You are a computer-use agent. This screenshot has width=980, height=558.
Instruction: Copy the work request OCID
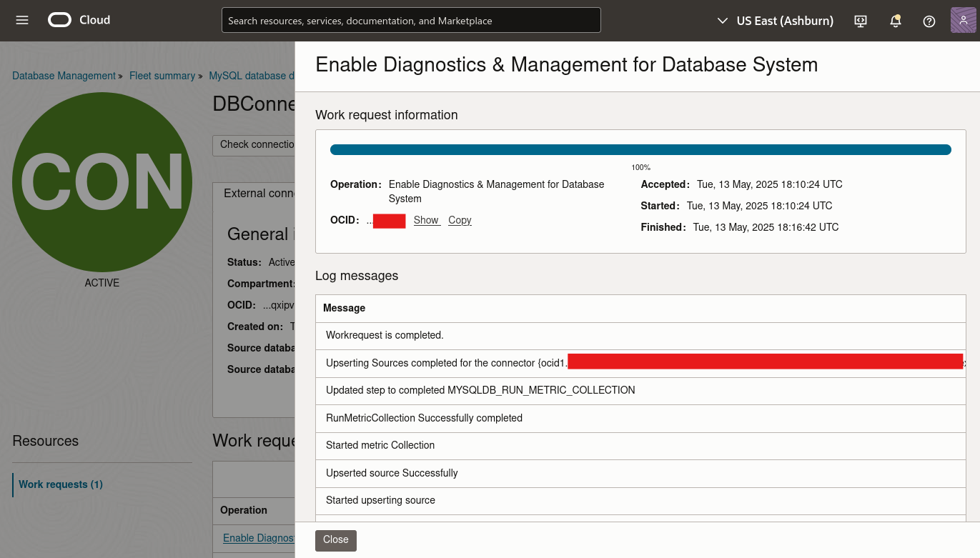coord(459,220)
